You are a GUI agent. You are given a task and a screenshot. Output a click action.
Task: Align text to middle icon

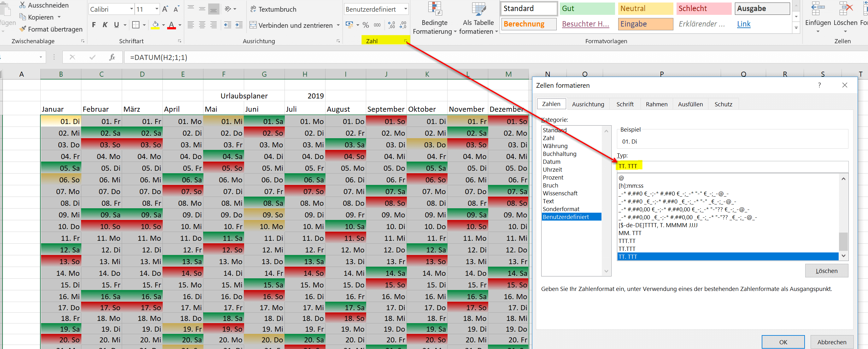pos(202,9)
